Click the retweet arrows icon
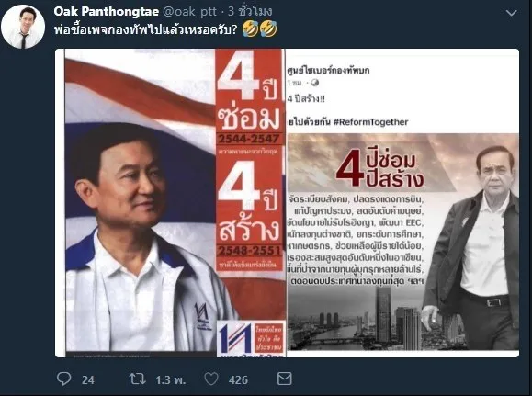The width and height of the screenshot is (532, 396). click(x=138, y=379)
